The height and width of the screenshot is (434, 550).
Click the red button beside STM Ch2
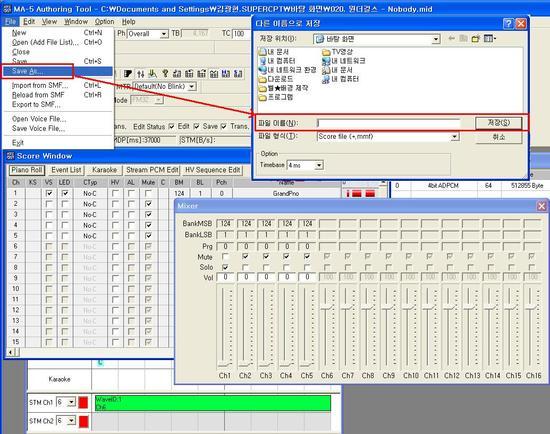coord(83,421)
